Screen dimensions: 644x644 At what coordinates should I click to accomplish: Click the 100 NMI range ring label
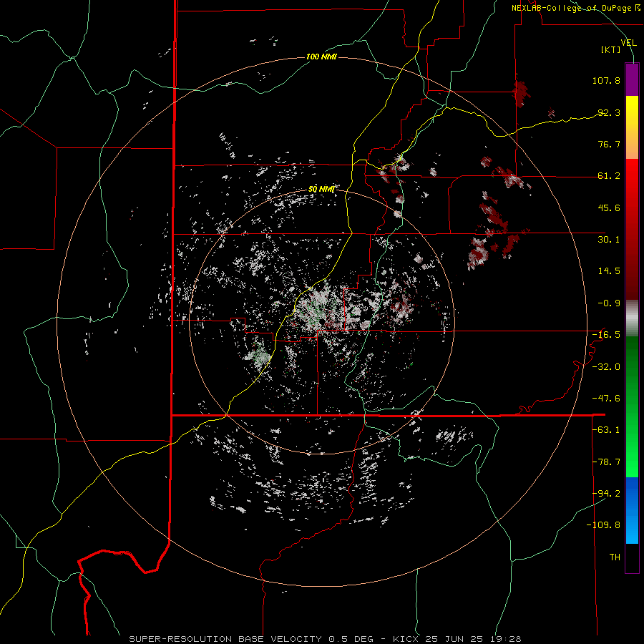[321, 57]
